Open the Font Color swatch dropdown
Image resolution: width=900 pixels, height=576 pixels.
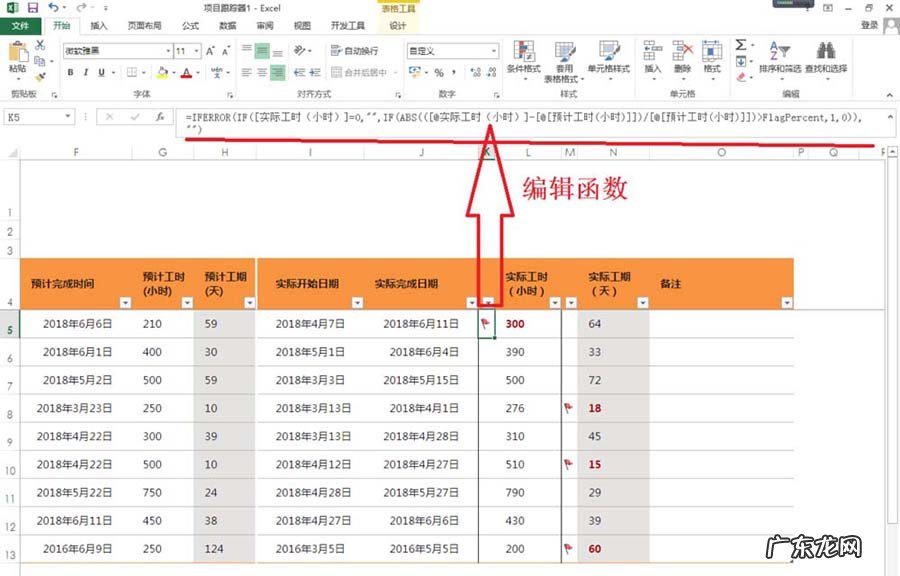[198, 73]
